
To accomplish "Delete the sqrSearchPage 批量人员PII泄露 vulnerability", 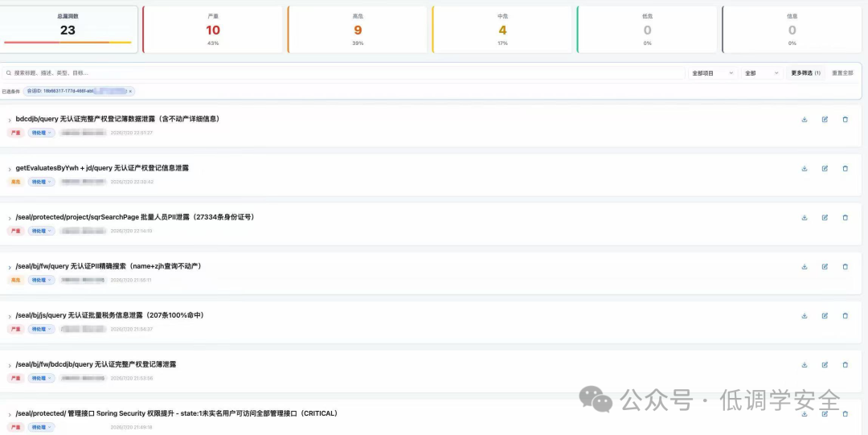I will [845, 218].
